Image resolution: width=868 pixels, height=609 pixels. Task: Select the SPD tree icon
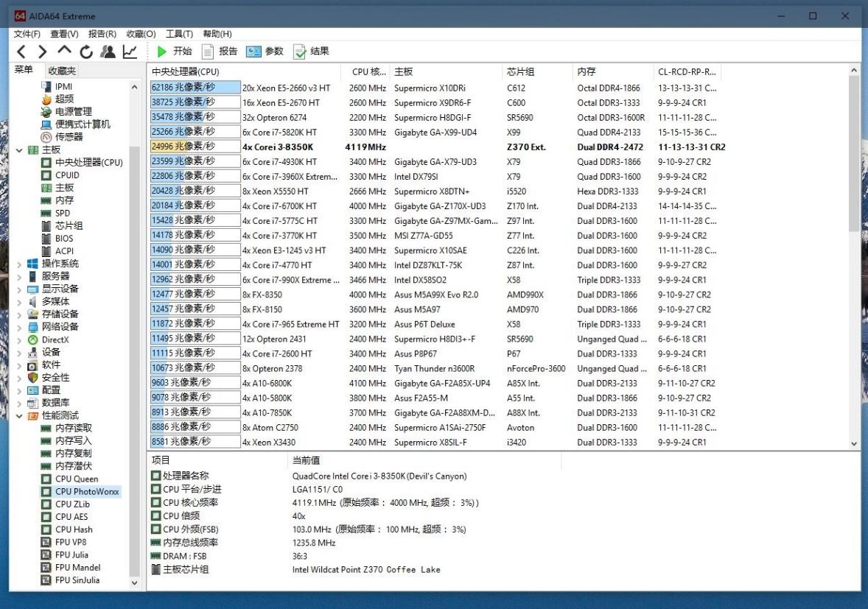[x=46, y=213]
